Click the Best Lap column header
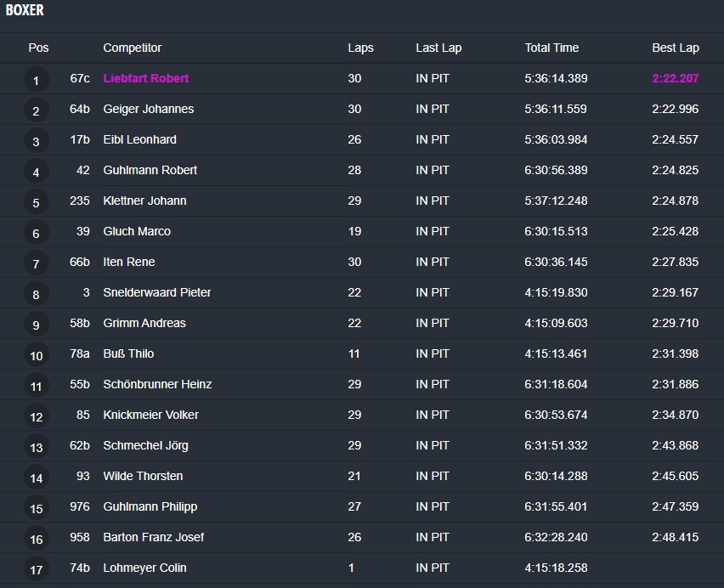Image resolution: width=724 pixels, height=588 pixels. pos(675,48)
